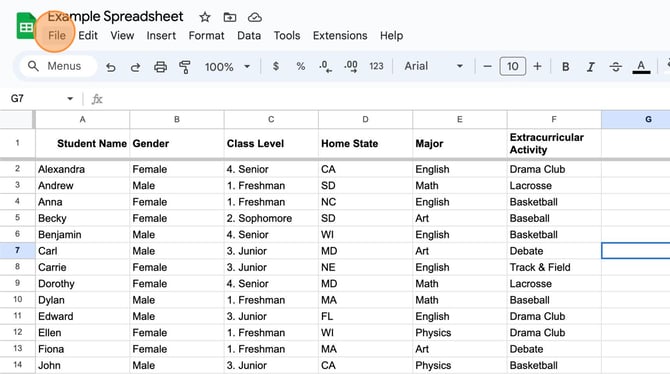Image resolution: width=670 pixels, height=374 pixels.
Task: Open the zoom 100% dropdown
Action: tap(227, 67)
